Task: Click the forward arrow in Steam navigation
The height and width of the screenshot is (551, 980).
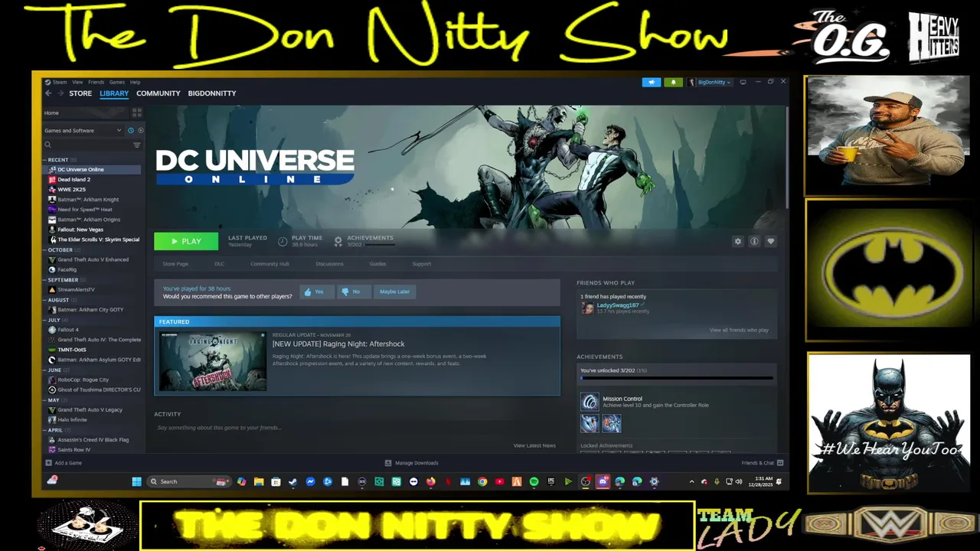Action: click(x=60, y=93)
